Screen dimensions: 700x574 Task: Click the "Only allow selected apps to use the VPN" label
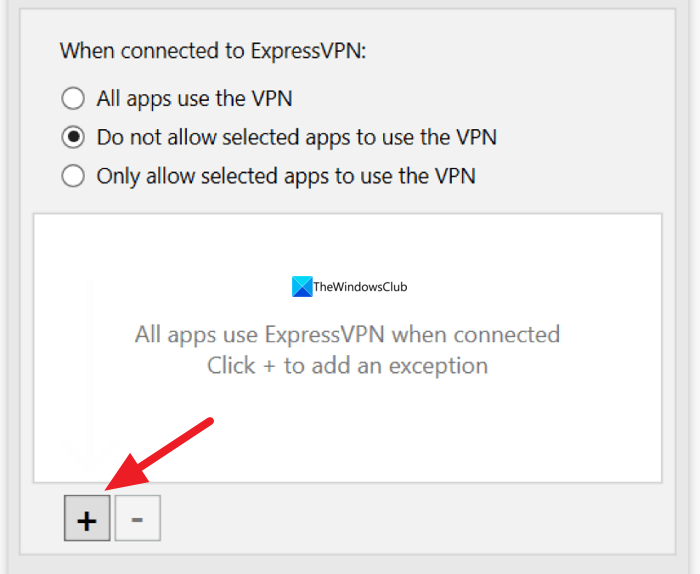[x=286, y=176]
